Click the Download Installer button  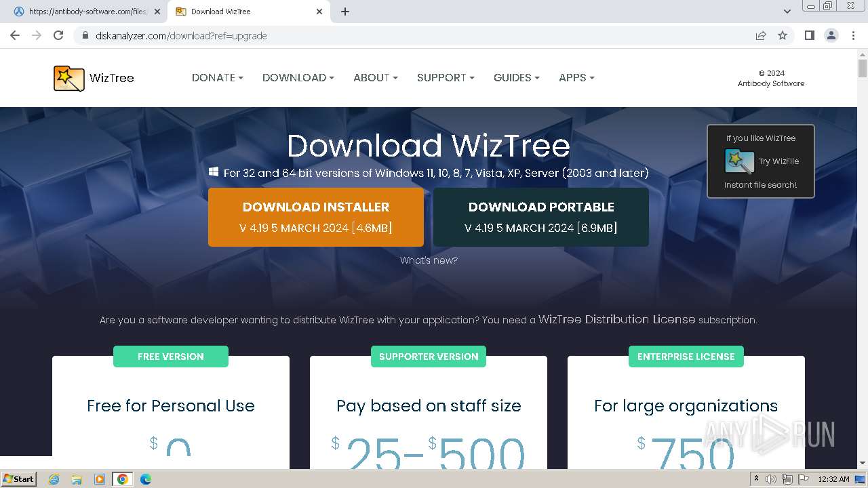pos(316,217)
